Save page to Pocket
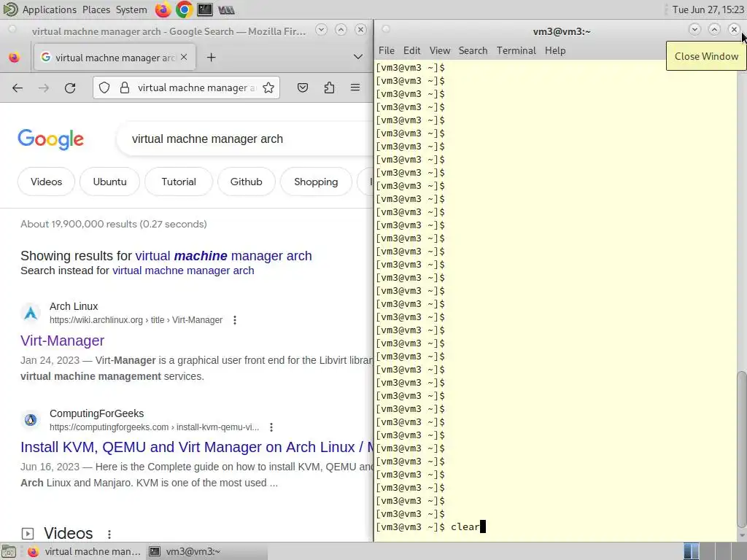Viewport: 747px width, 560px height. [303, 87]
